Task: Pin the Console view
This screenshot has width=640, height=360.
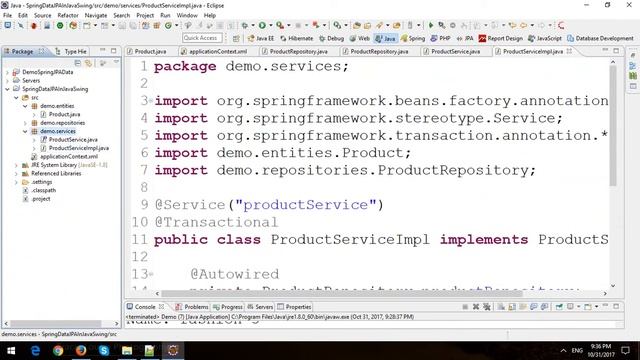Action: (559, 307)
